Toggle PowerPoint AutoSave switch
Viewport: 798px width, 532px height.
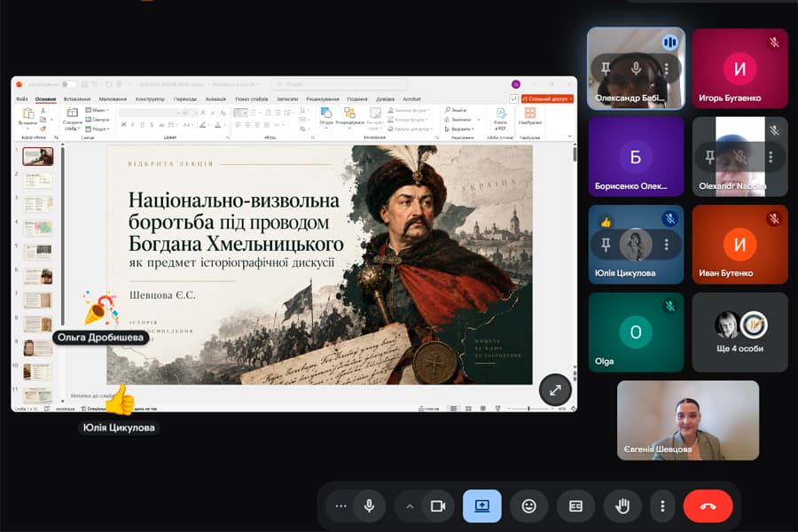pyautogui.click(x=68, y=84)
